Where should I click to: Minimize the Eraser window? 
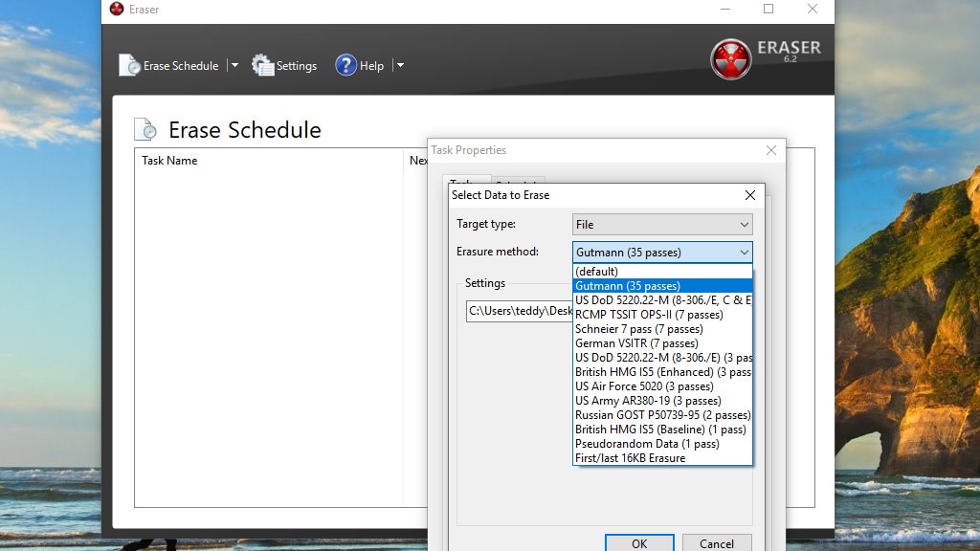coord(725,9)
